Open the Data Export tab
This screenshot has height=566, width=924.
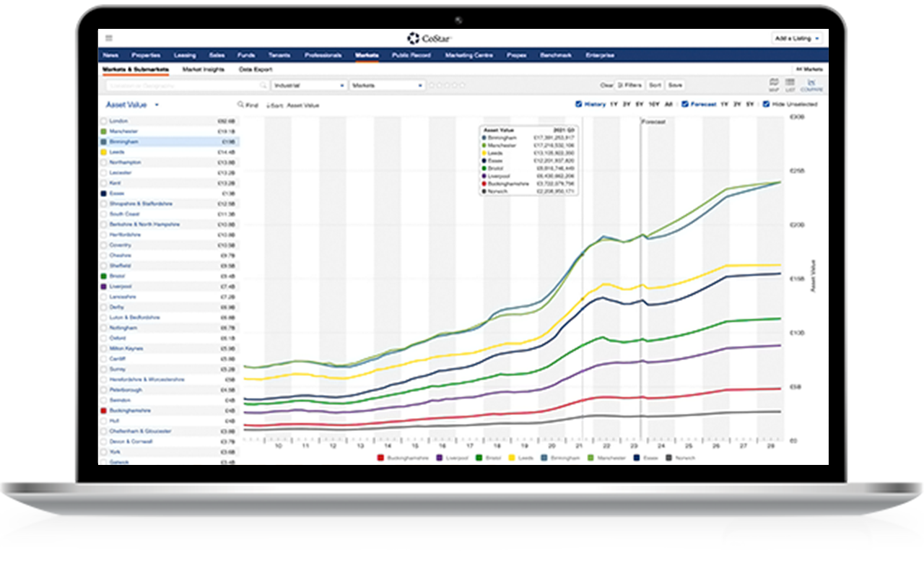(x=255, y=69)
